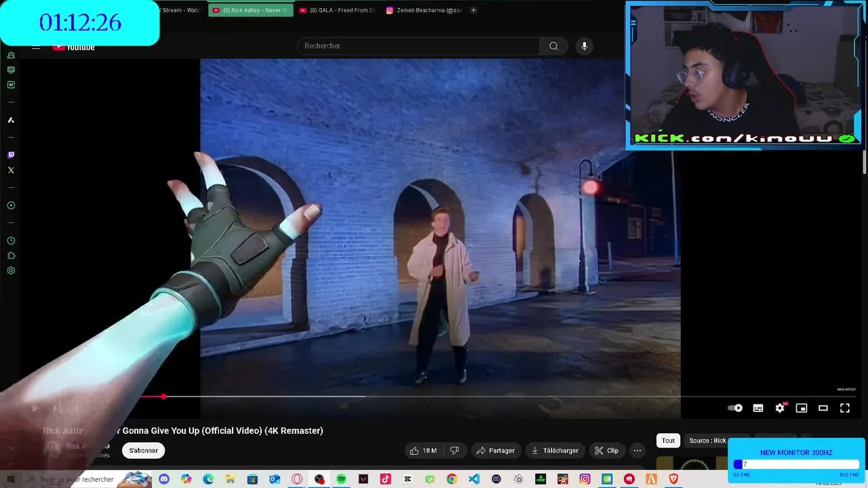
Task: Launch Google Chrome from the taskbar
Action: [452, 479]
